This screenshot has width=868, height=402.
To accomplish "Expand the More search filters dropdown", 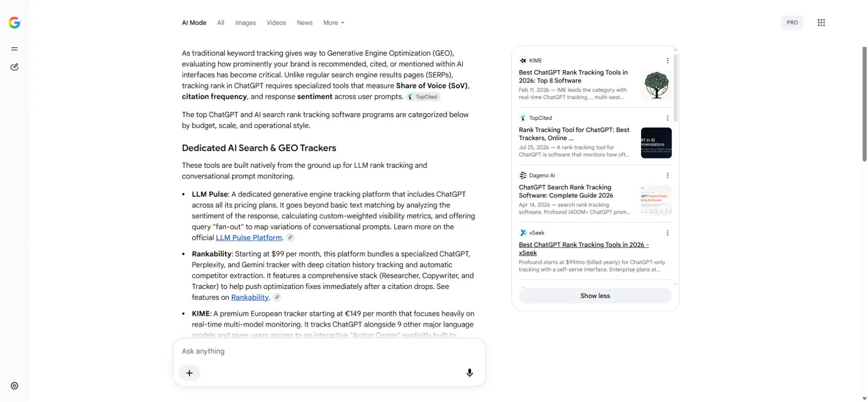I will click(334, 23).
